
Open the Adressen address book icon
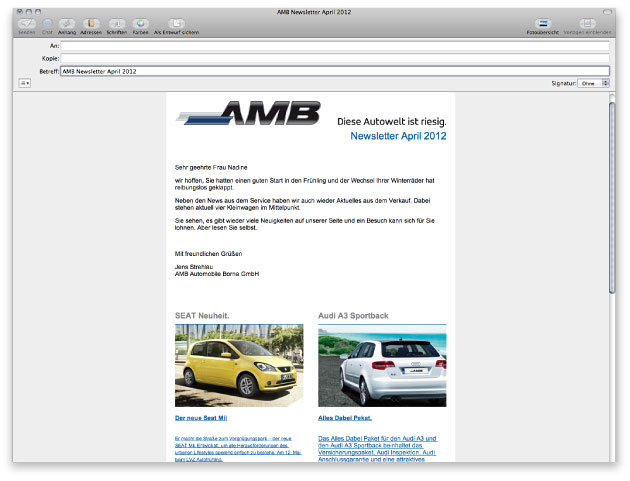coord(91,24)
